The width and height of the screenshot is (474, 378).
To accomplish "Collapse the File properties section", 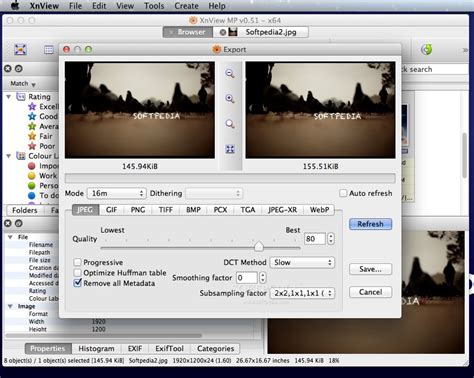I will [x=10, y=237].
